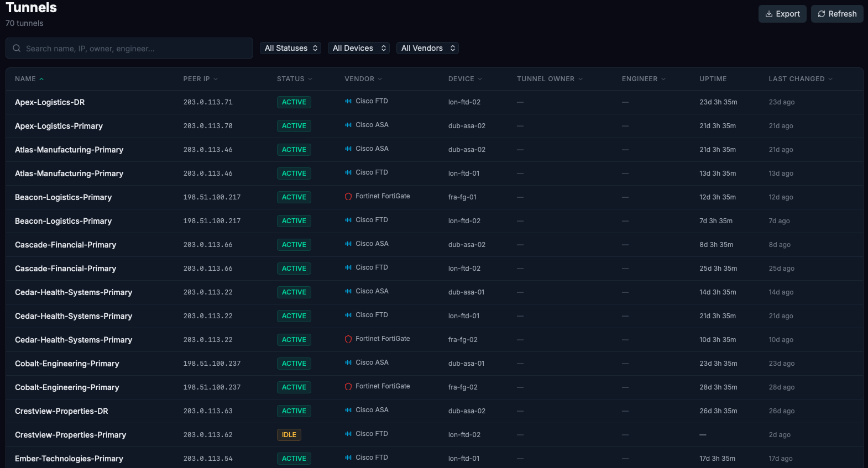
Task: Open the All Vendors filter dropdown
Action: (x=427, y=48)
